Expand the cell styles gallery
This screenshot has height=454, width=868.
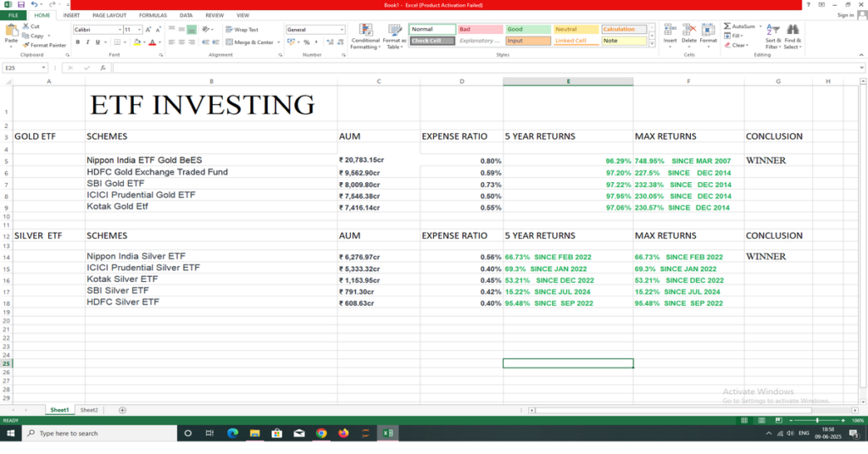pyautogui.click(x=652, y=42)
